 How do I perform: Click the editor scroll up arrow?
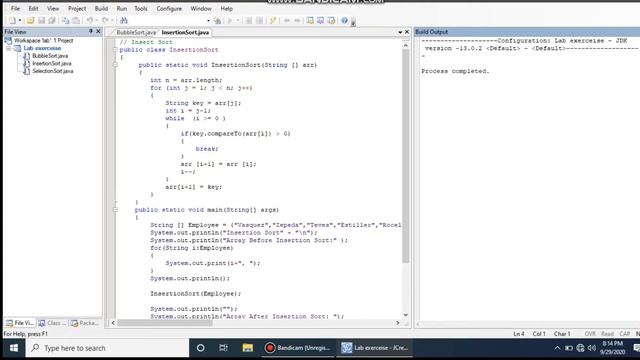point(405,45)
